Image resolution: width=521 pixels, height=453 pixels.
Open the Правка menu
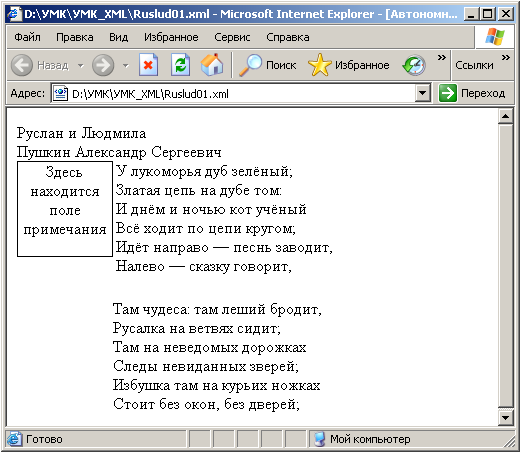75,37
